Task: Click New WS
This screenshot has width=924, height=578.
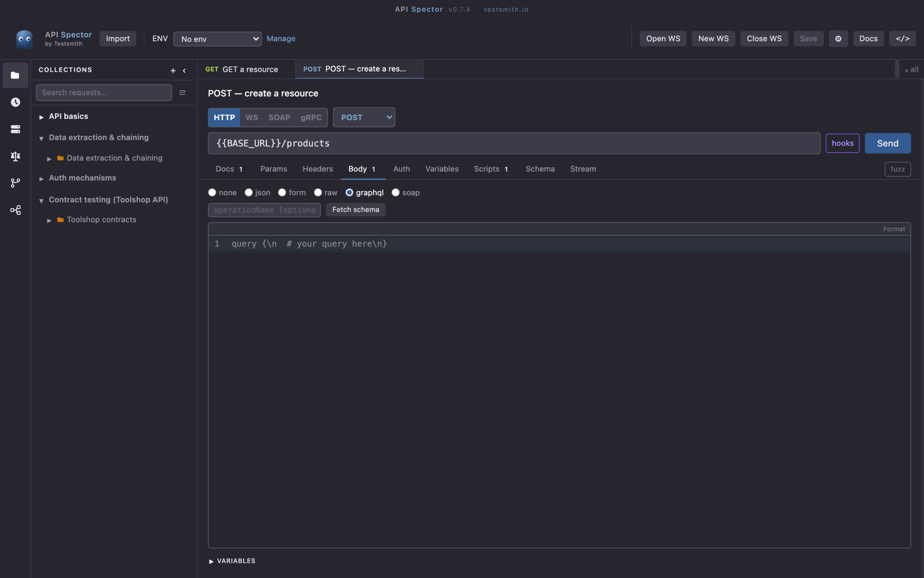Action: click(713, 39)
